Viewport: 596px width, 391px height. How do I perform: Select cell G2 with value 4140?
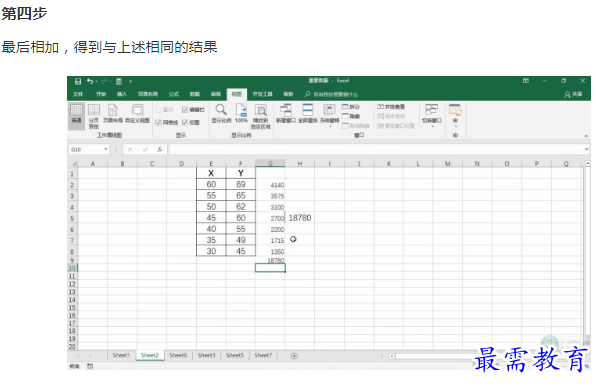[x=270, y=185]
